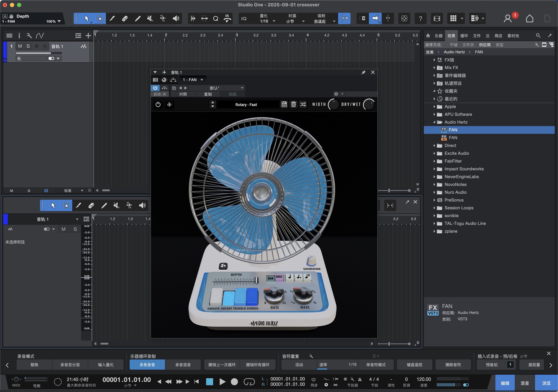Image resolution: width=558 pixels, height=392 pixels.
Task: Search the browser with magnifier icon
Action: coord(538,35)
